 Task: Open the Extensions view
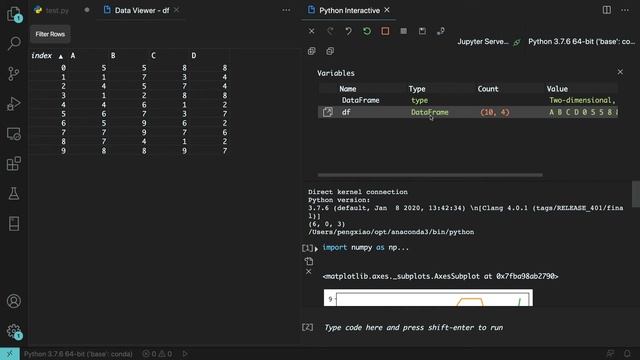tap(14, 164)
